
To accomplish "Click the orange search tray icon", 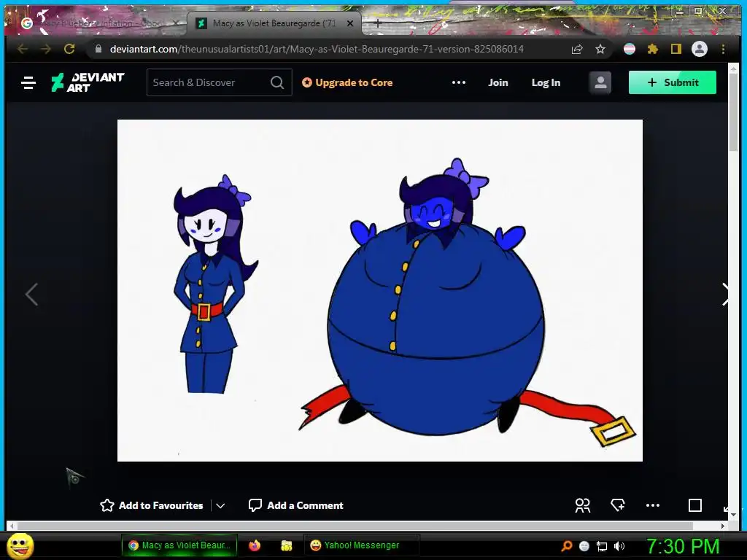I will 566,545.
